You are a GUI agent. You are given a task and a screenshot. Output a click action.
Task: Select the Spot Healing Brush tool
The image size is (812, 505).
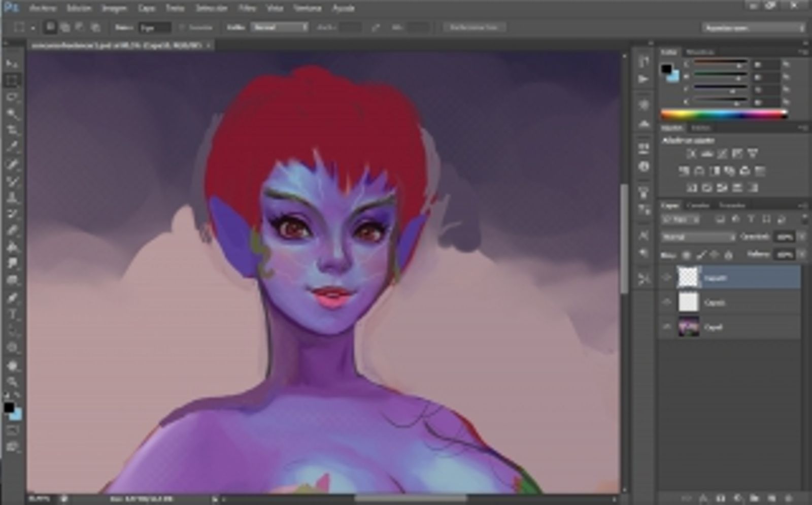(12, 164)
